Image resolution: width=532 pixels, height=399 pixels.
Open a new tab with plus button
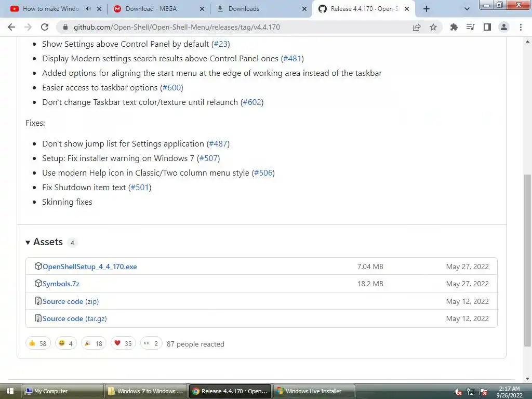pyautogui.click(x=427, y=9)
